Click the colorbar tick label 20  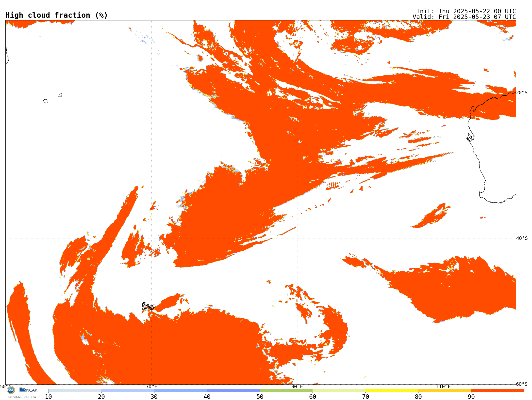[x=101, y=397]
